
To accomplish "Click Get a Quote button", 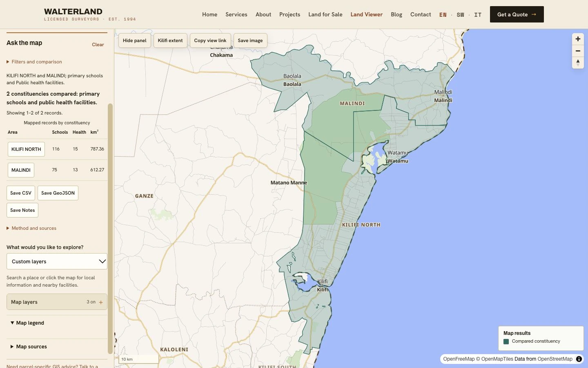I will 517,14.
